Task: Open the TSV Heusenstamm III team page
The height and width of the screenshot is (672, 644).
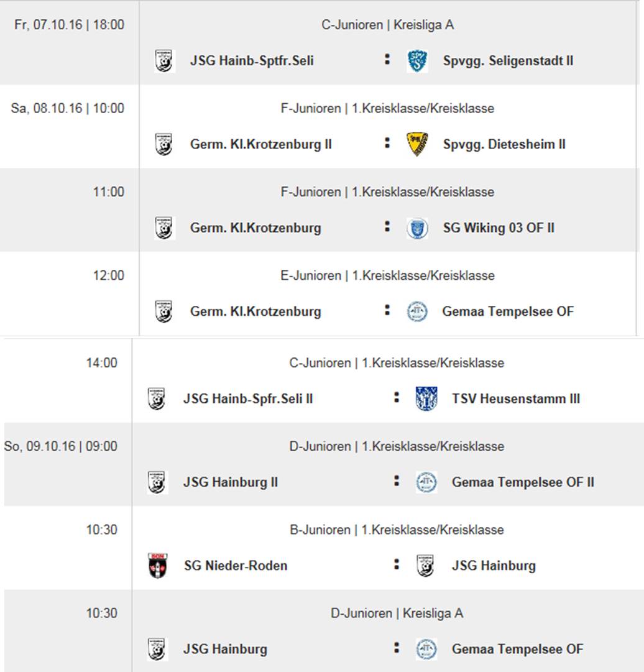Action: point(515,398)
